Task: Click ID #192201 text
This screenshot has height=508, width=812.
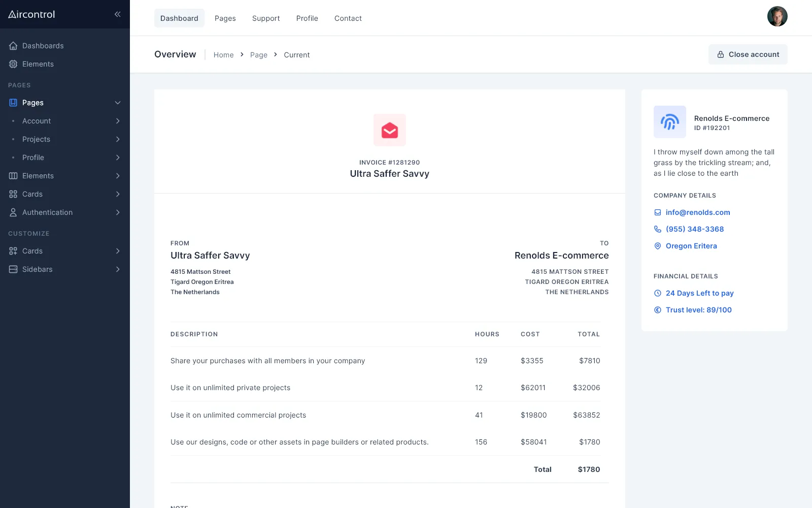Action: click(x=712, y=128)
